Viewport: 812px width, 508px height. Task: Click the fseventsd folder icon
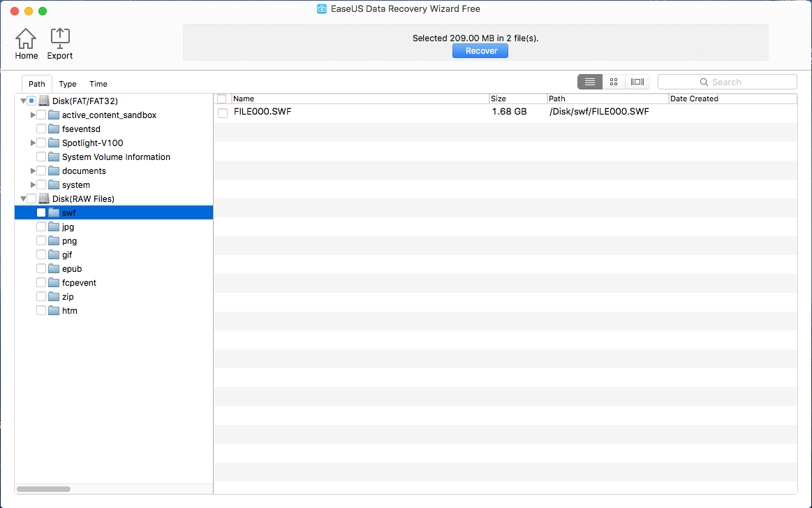(54, 129)
